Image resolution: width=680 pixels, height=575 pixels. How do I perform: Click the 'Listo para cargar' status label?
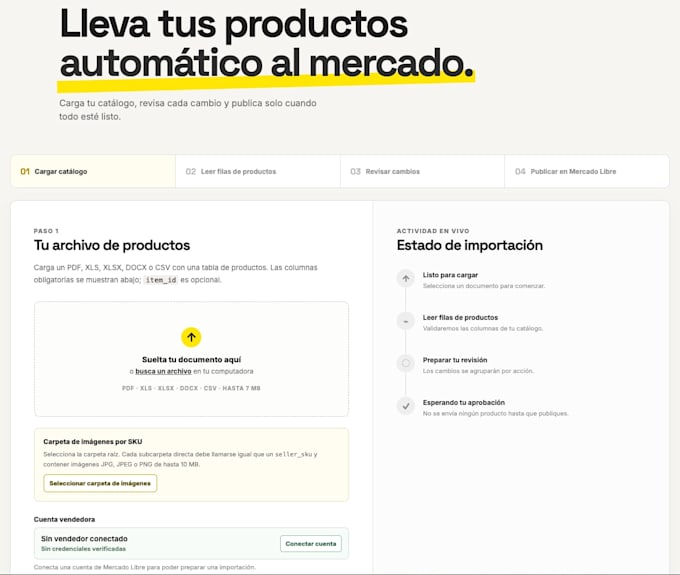pyautogui.click(x=450, y=275)
